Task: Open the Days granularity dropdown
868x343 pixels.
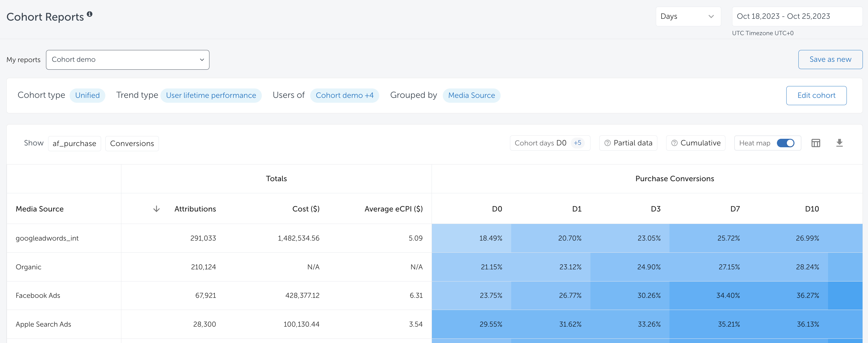Action: point(688,16)
